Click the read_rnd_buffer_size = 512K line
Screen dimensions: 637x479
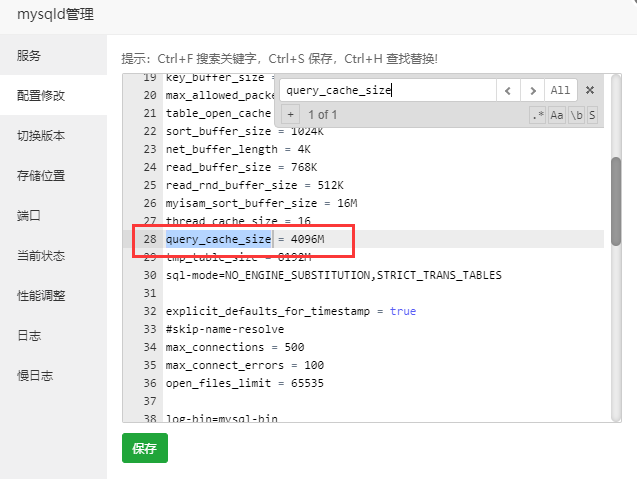[x=255, y=185]
